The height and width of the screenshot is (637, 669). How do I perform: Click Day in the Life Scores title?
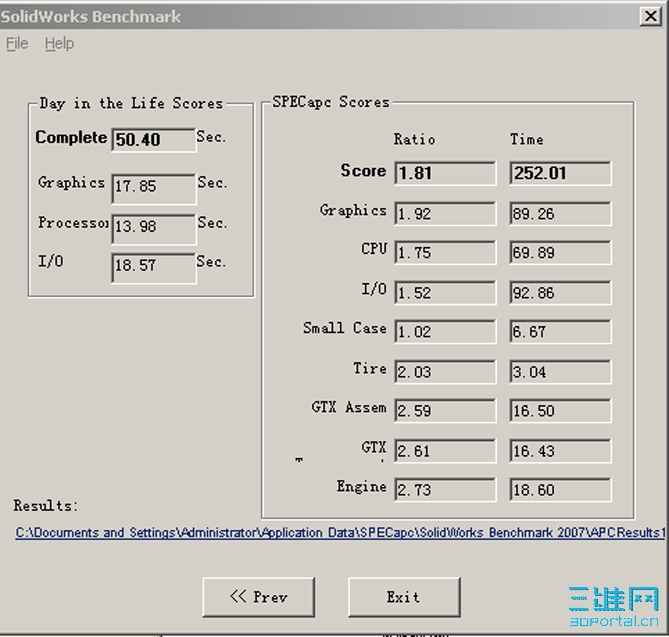pyautogui.click(x=131, y=103)
